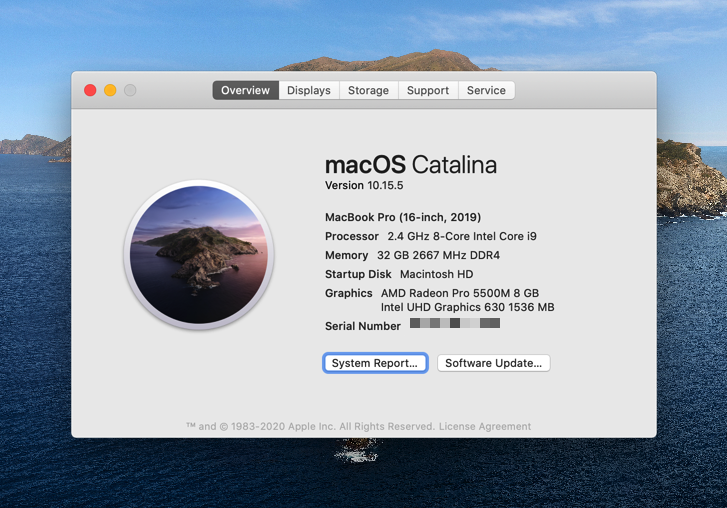The width and height of the screenshot is (727, 508).
Task: Click the Macintosh HD startup disk value
Action: tap(436, 274)
